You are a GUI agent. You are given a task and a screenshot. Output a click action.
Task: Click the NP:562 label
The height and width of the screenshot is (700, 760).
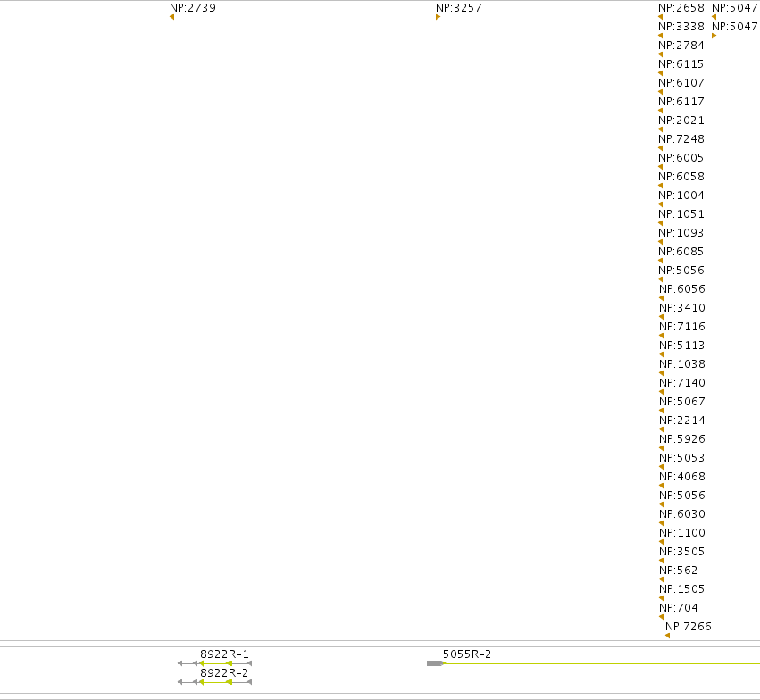678,571
